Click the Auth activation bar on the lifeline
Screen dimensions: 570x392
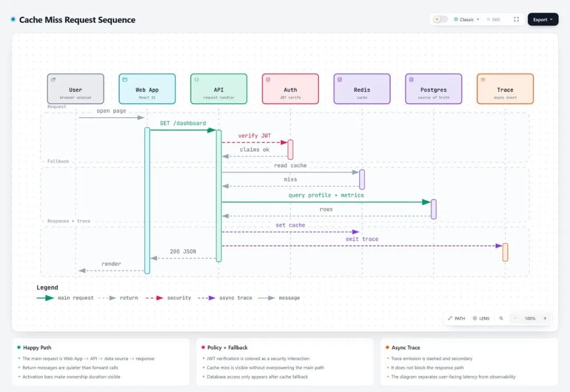tap(290, 149)
